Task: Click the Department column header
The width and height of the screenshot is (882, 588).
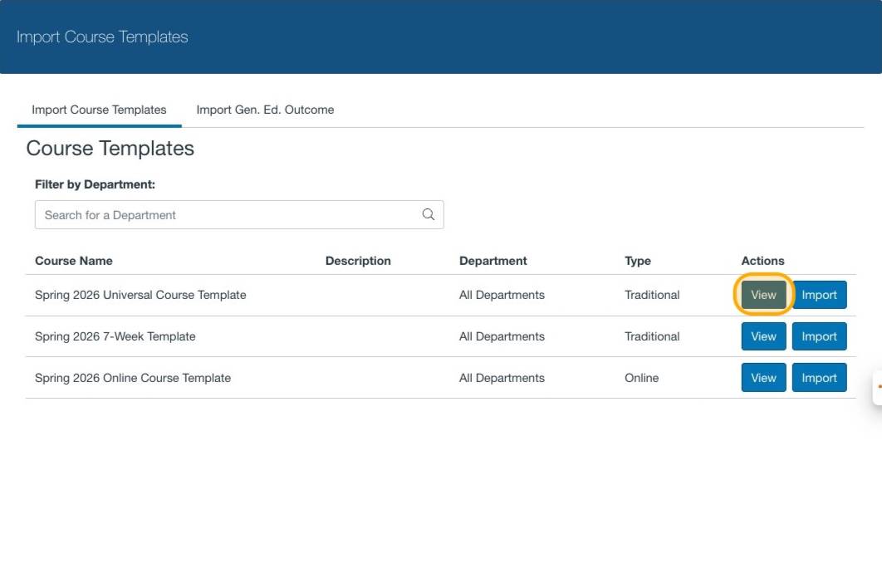Action: pos(493,261)
